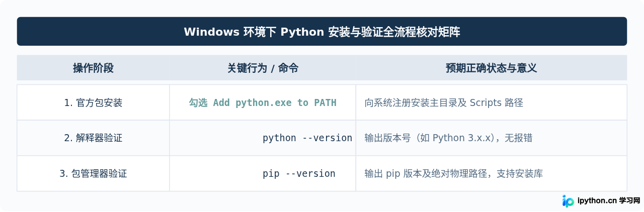Click the cell '3. 包管理器验证'

pyautogui.click(x=93, y=173)
